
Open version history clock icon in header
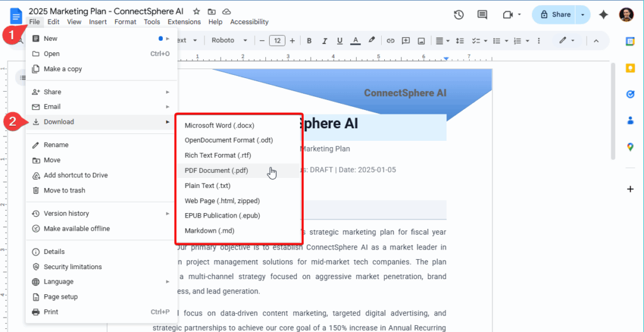[458, 15]
